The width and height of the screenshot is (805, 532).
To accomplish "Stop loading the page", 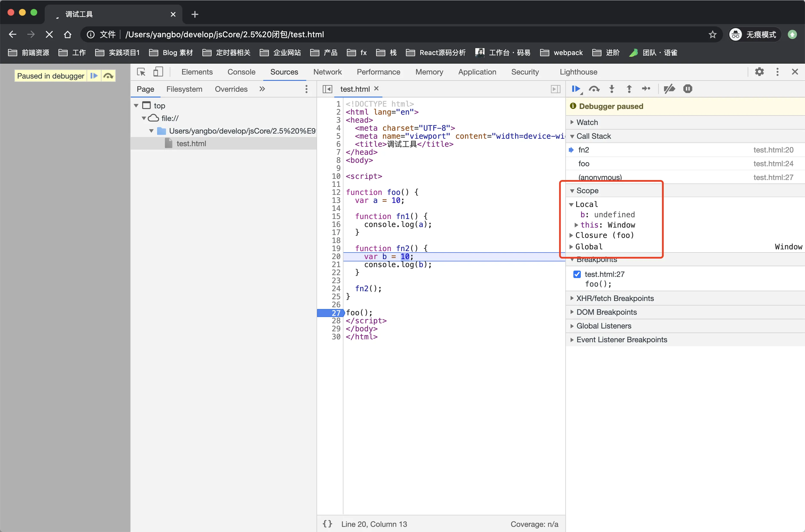I will (x=49, y=34).
